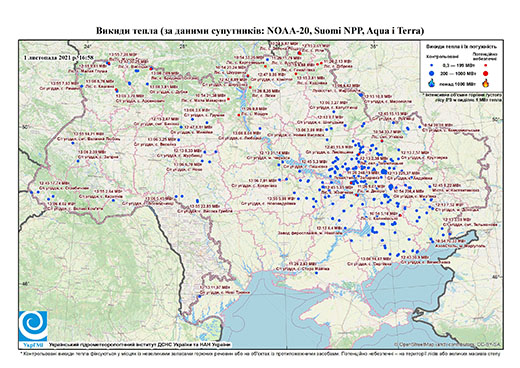This screenshot has height=368, width=520.
Task: Click the 24° longitude label on top edge
Action: [87, 46]
